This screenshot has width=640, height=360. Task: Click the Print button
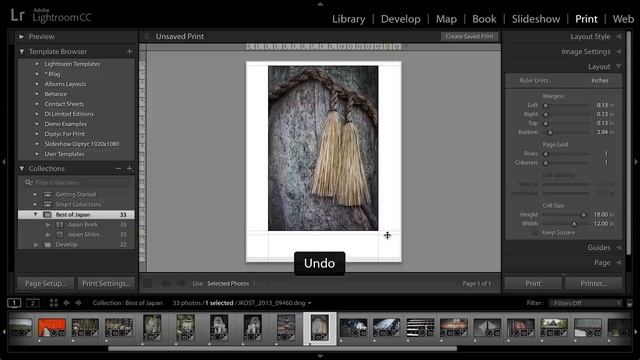click(533, 283)
